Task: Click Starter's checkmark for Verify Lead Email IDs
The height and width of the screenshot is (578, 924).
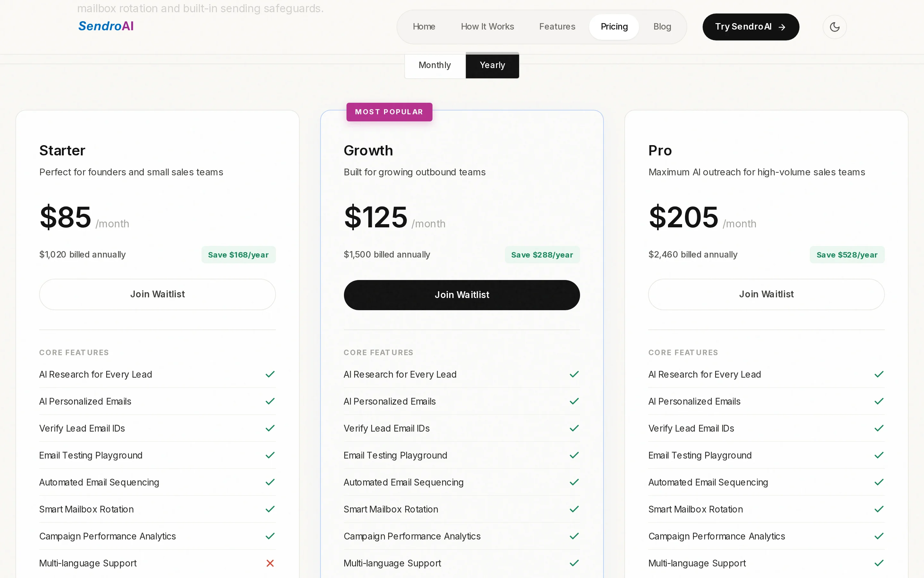Action: coord(270,428)
